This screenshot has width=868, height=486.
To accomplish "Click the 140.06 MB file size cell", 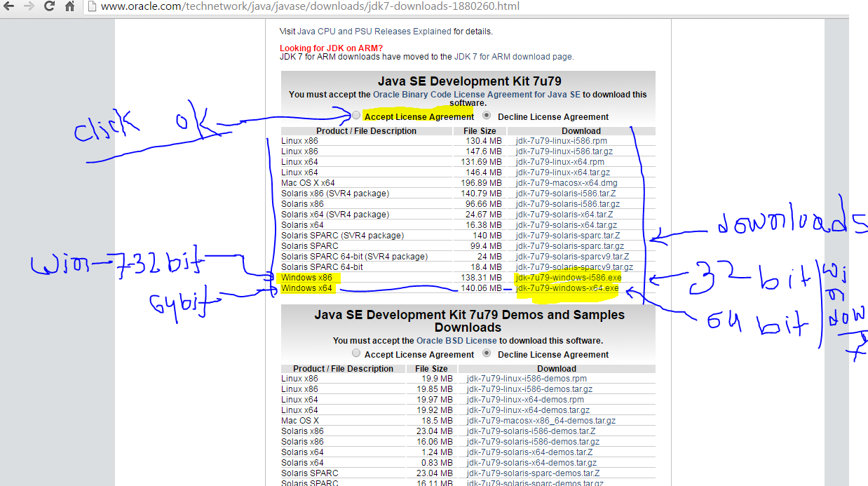I will 481,288.
